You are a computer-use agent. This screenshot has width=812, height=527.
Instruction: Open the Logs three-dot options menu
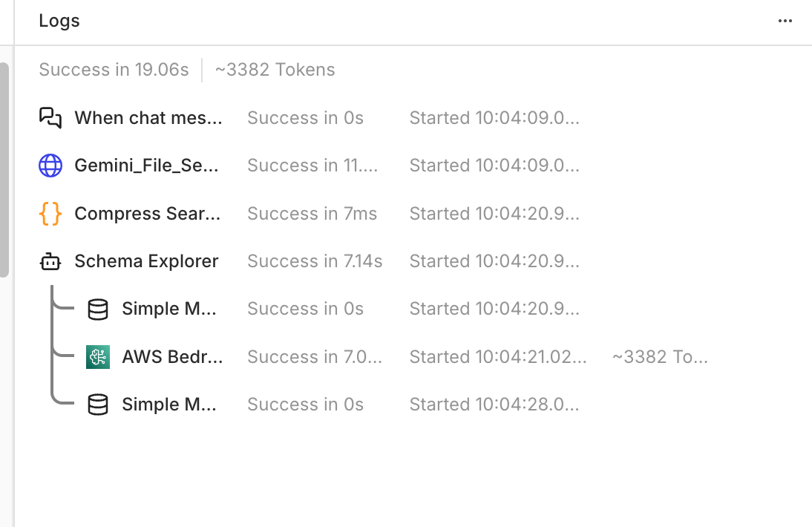click(x=785, y=21)
